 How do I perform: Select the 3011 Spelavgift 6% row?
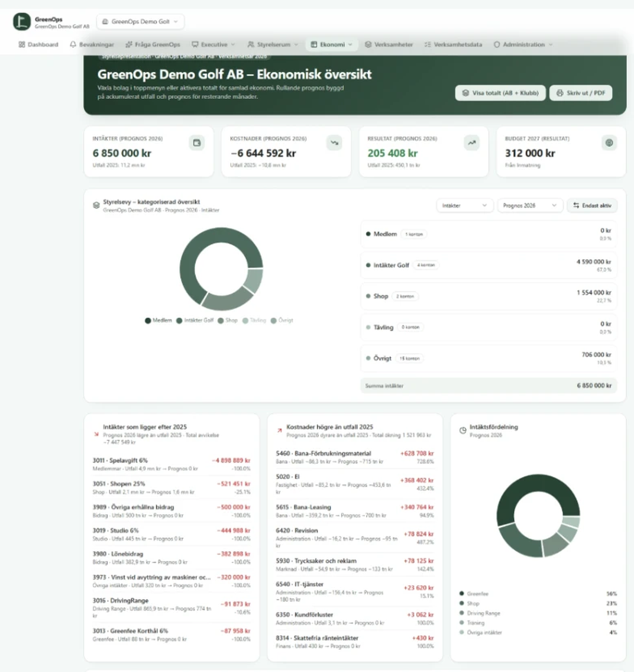[171, 464]
